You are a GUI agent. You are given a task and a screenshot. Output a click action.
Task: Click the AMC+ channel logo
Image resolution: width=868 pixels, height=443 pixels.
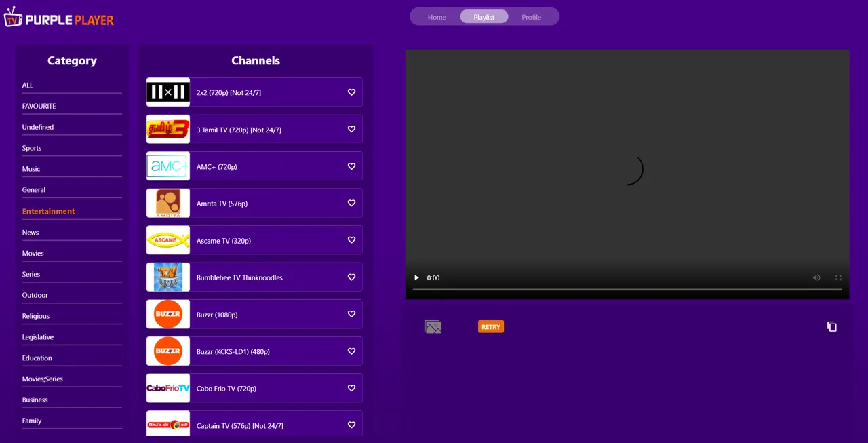pos(167,166)
